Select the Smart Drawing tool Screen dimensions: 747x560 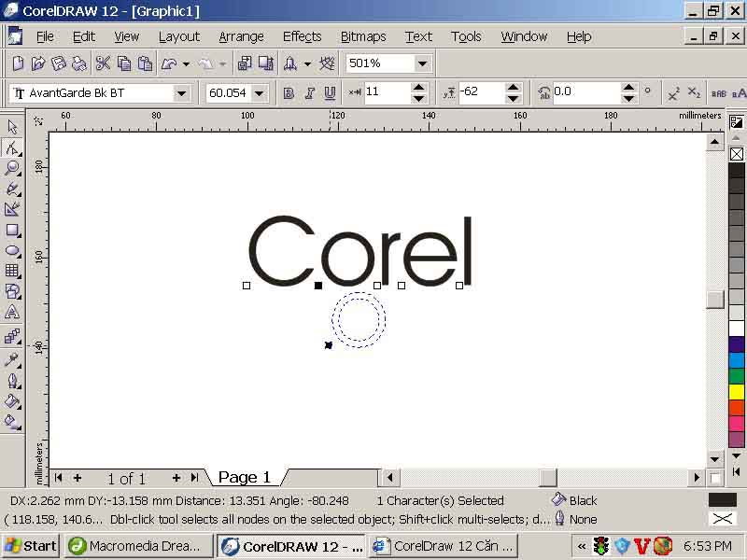[x=12, y=209]
